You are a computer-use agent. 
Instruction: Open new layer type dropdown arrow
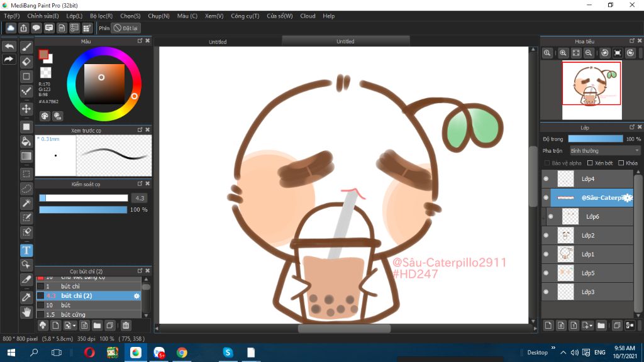[591, 326]
